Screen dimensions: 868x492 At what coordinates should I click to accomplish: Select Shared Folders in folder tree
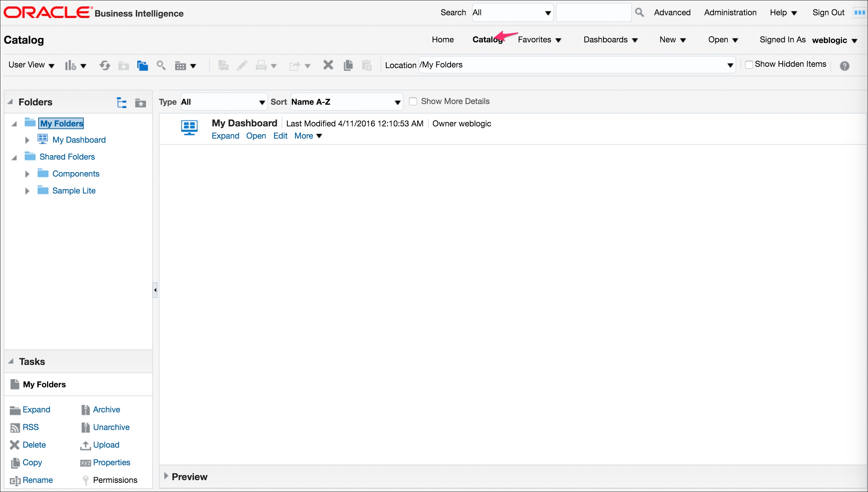[x=67, y=157]
